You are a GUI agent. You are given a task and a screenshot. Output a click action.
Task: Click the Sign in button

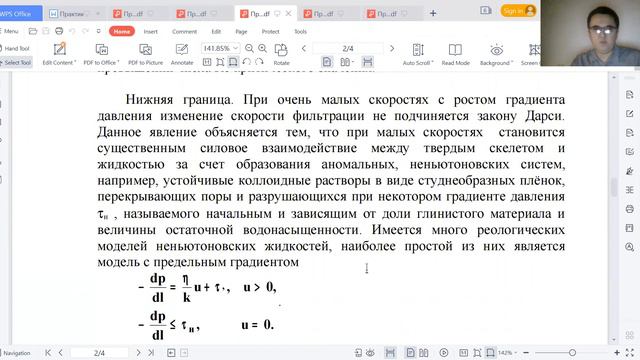[x=518, y=11]
